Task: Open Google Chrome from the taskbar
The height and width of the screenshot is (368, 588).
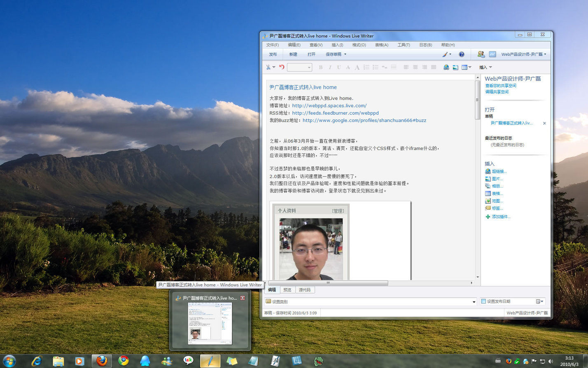Action: point(124,361)
